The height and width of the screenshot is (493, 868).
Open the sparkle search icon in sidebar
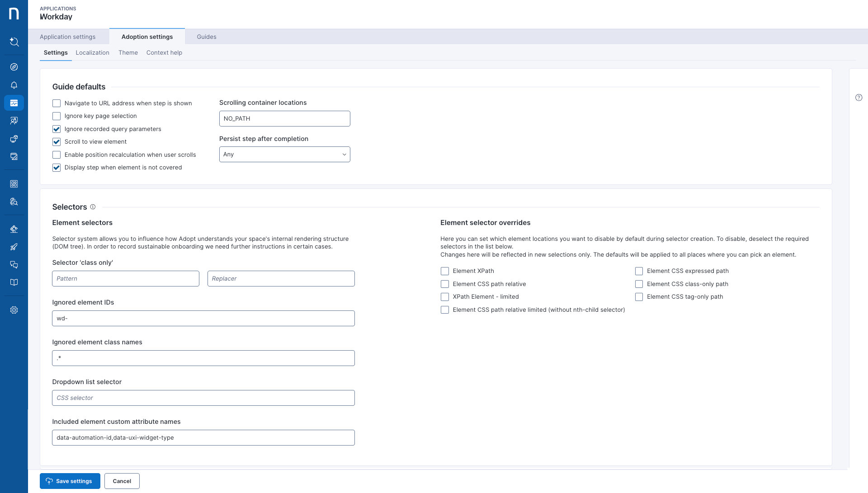[x=14, y=42]
